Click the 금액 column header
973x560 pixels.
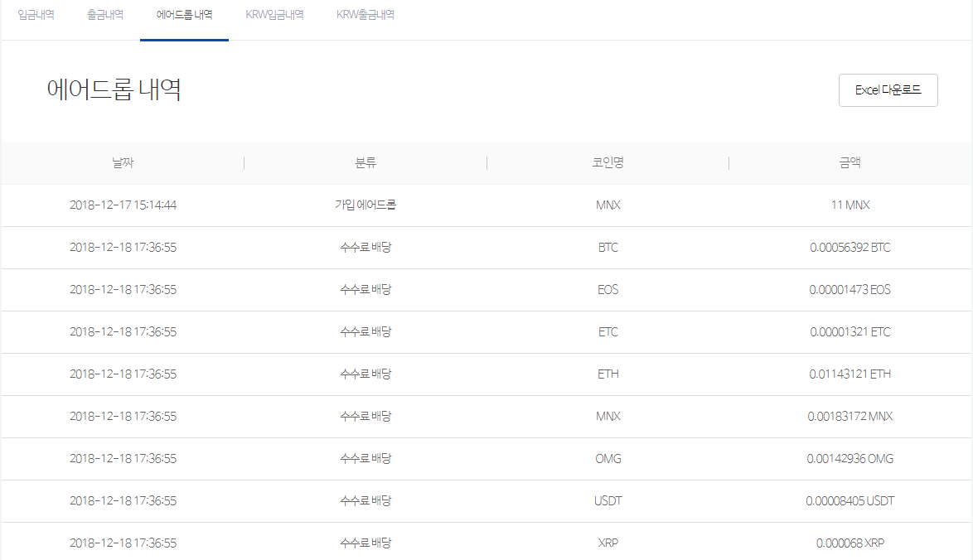pyautogui.click(x=850, y=162)
